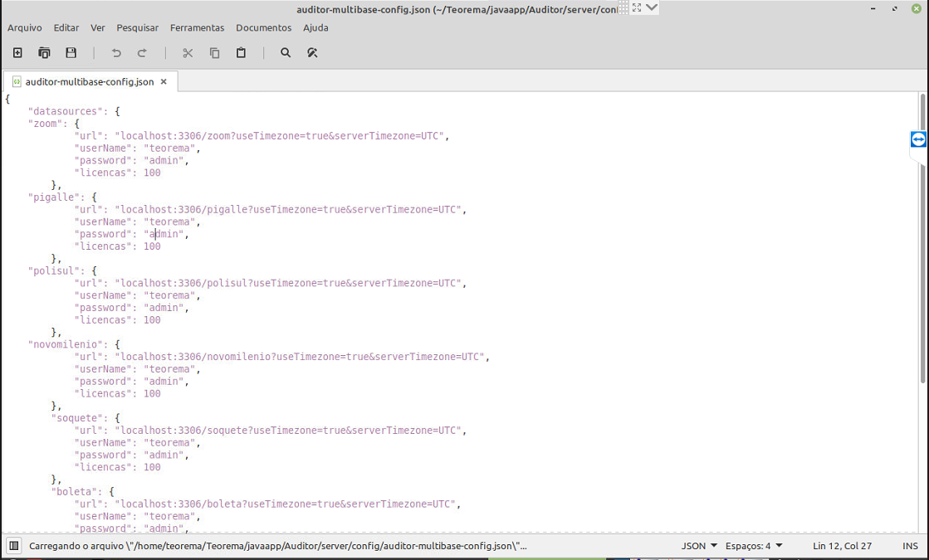Click Lin 12, Col 27 cursor position
929x560 pixels.
point(842,546)
